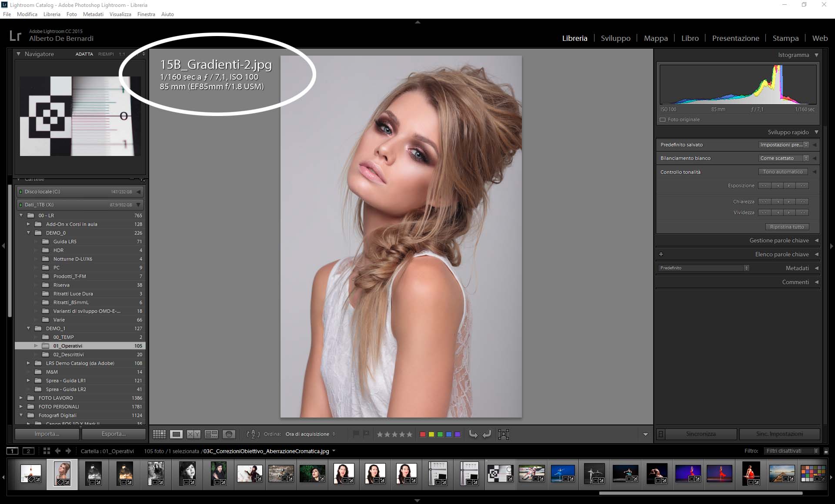The image size is (835, 504).
Task: Expand the Add-On x Corsi in aula folder
Action: 29,224
